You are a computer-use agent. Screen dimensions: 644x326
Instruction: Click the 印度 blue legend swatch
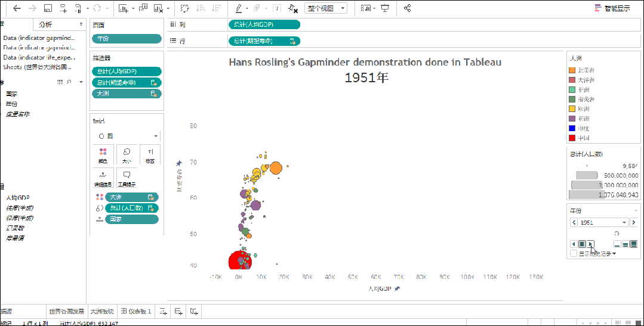[x=572, y=128]
